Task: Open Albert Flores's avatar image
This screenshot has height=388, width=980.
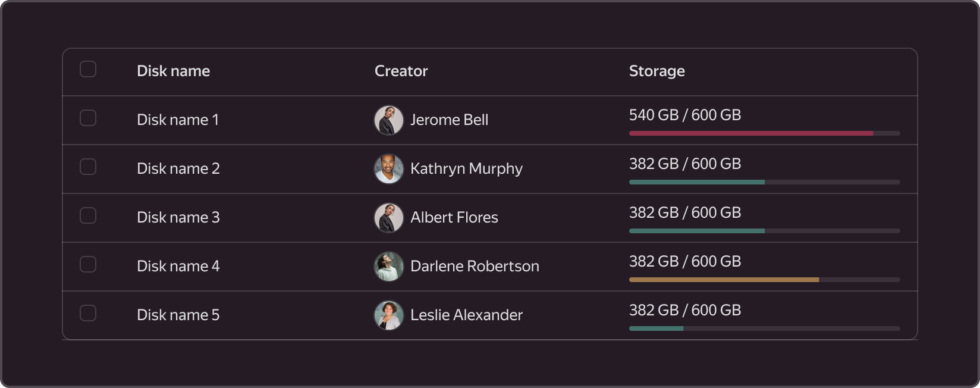Action: click(389, 218)
